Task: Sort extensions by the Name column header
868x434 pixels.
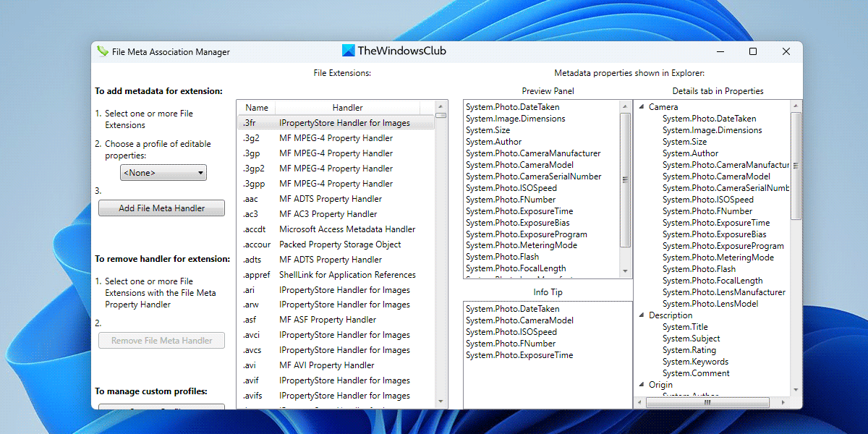Action: (256, 108)
